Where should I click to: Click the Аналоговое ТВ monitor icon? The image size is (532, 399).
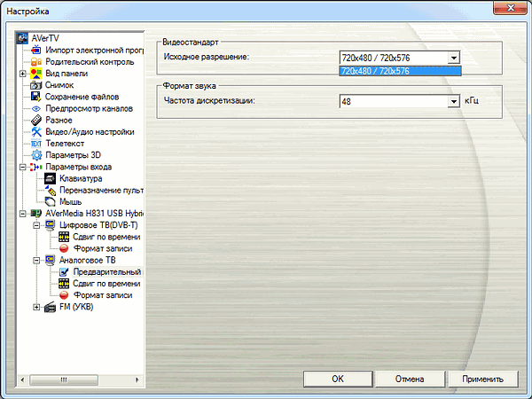coord(50,260)
